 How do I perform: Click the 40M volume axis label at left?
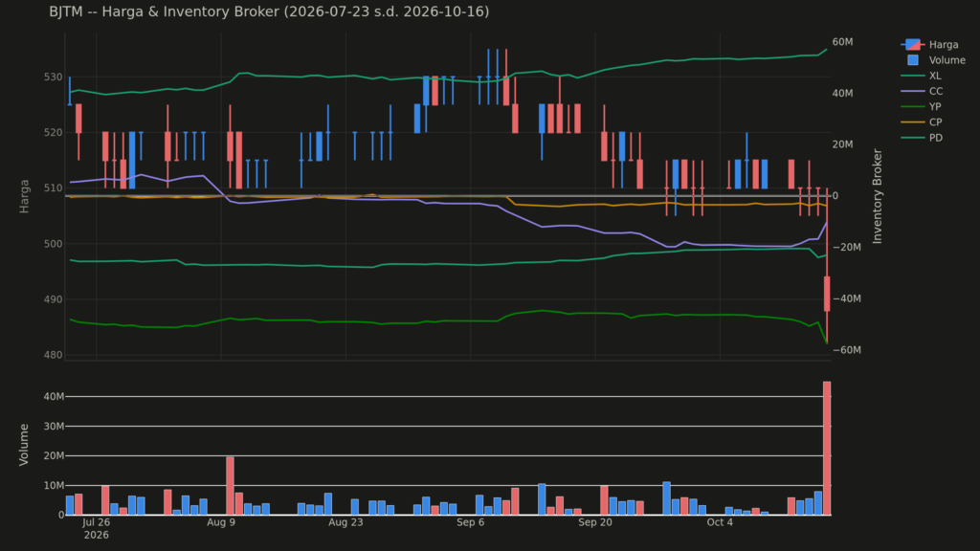(54, 397)
